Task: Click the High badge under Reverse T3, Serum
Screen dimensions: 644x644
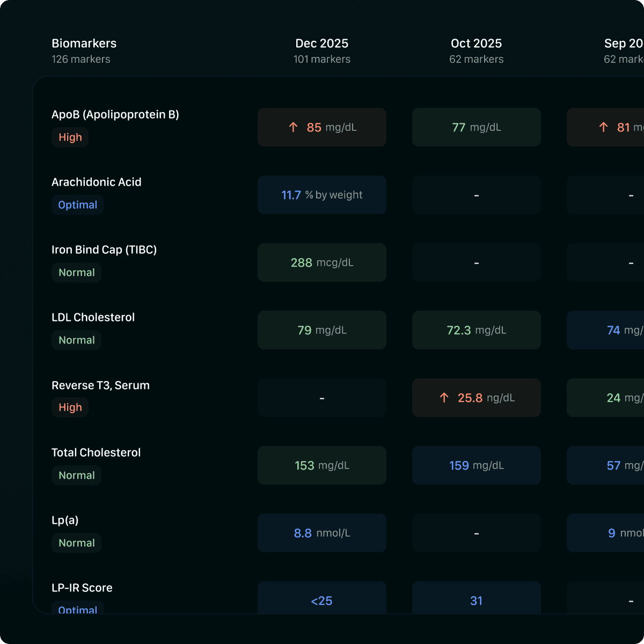Action: coord(70,408)
